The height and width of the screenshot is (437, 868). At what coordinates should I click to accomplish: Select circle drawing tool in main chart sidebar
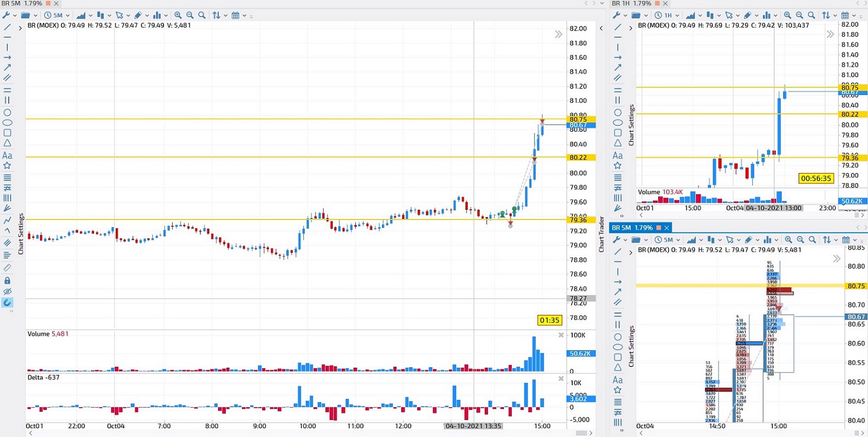point(7,113)
